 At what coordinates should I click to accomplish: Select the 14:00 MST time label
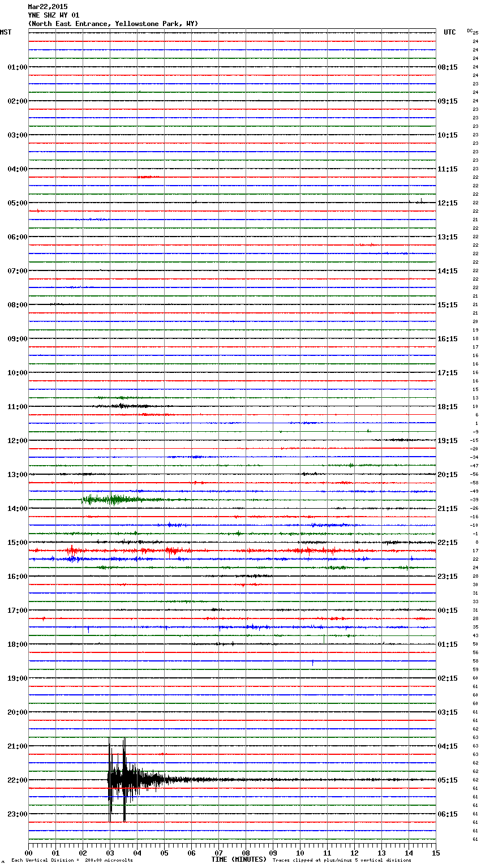click(18, 509)
